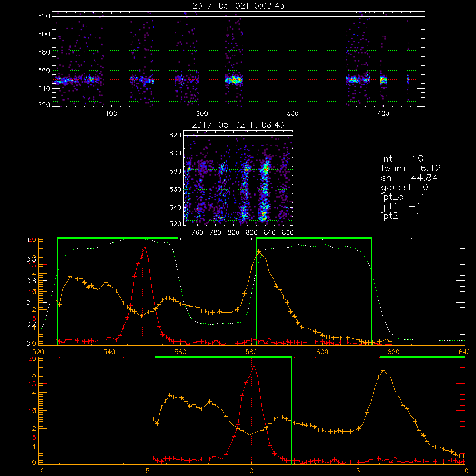The height and width of the screenshot is (476, 476).
Task: Click x-axis label 620 on upper line plot
Action: 394,352
